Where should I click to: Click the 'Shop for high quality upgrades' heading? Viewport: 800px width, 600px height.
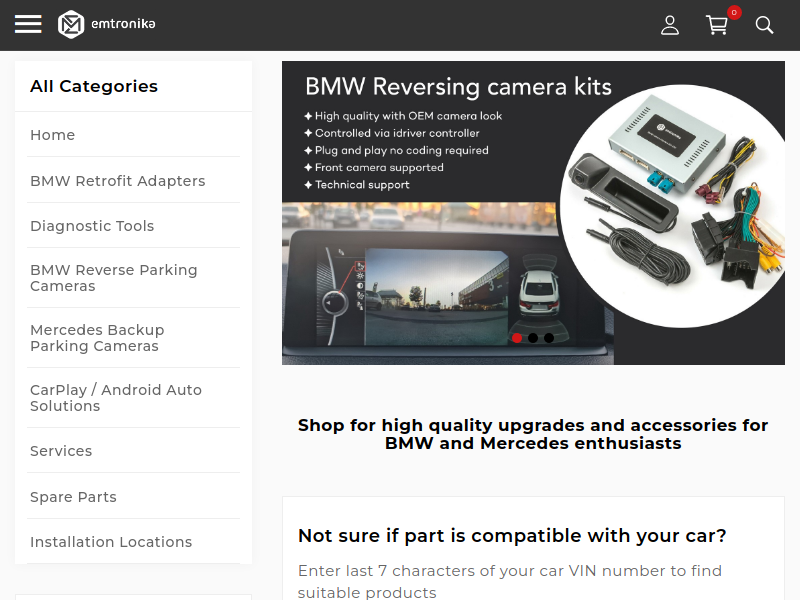(533, 434)
